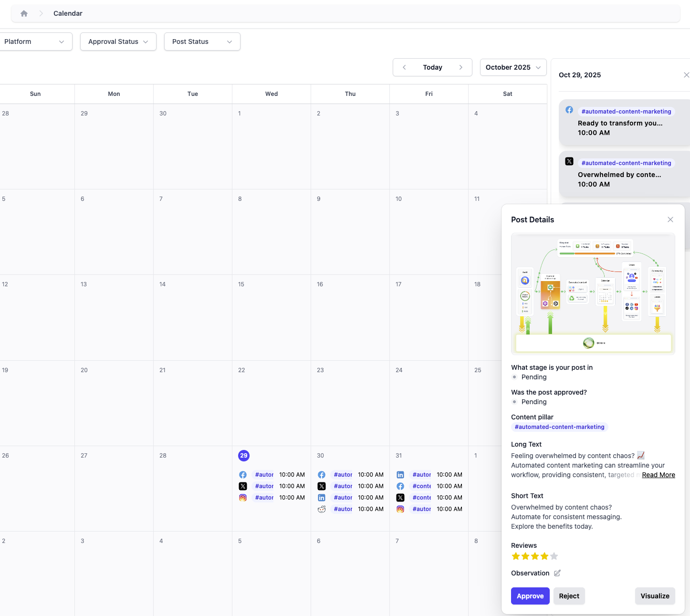Jump to Today in the calendar

(x=432, y=67)
